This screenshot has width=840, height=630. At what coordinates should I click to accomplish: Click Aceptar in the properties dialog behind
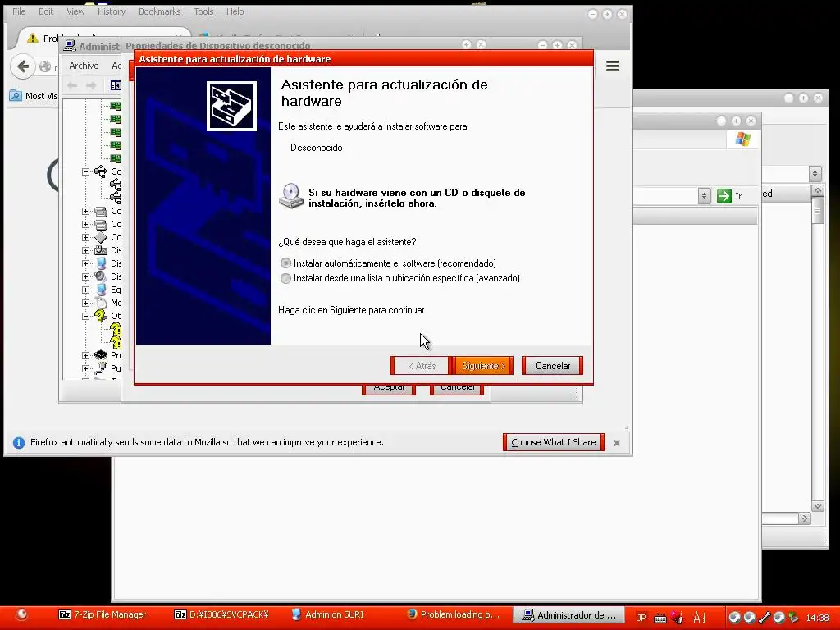pyautogui.click(x=389, y=388)
